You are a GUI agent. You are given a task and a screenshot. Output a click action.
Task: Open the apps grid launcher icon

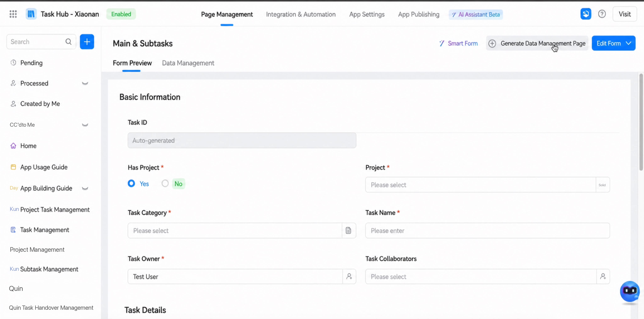(13, 14)
